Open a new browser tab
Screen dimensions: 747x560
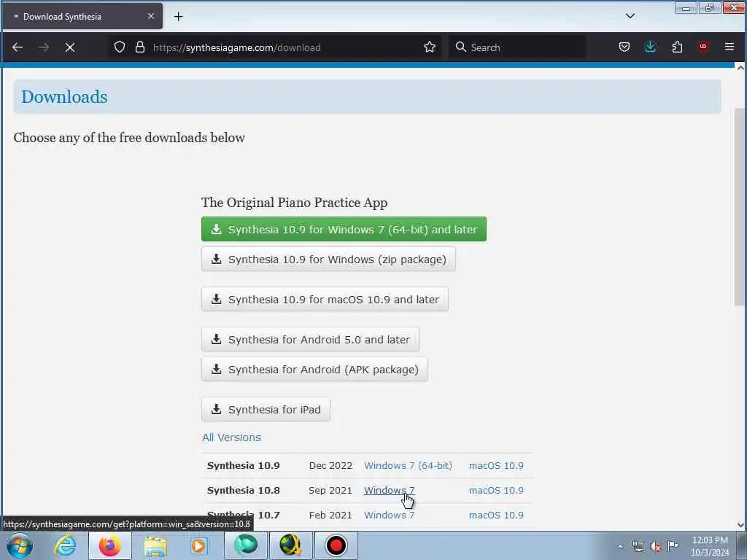[178, 17]
